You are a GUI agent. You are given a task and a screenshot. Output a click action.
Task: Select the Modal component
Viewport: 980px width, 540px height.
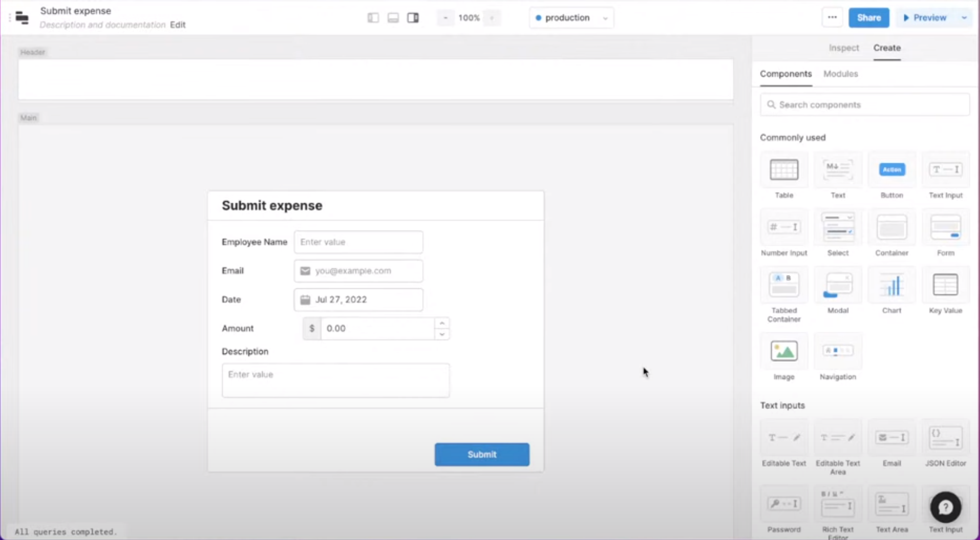pos(838,284)
